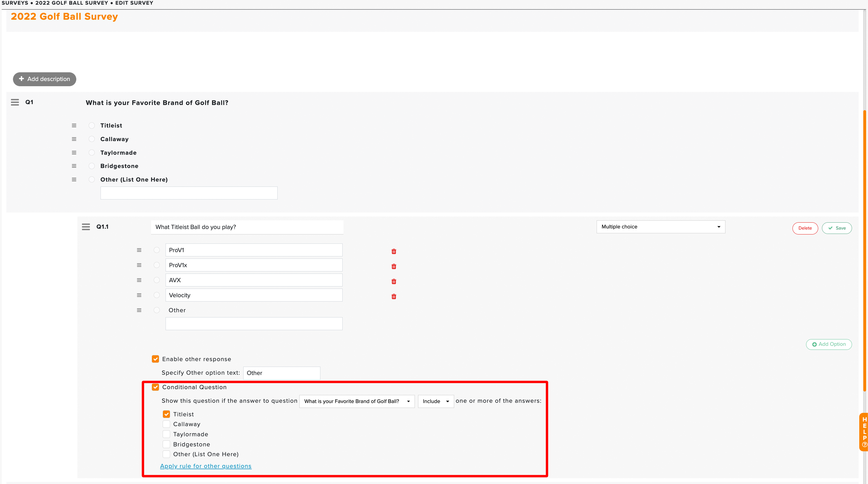The image size is (868, 484).
Task: Click the Q1 Other free-text input box
Action: (189, 193)
